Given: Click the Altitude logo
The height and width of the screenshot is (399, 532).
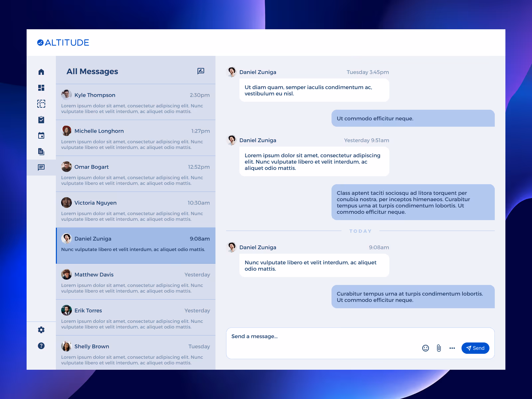Looking at the screenshot, I should [63, 43].
